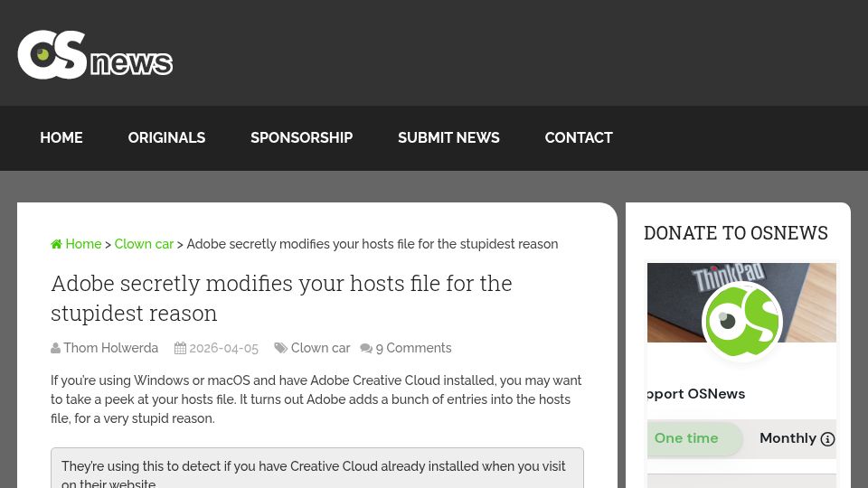This screenshot has width=868, height=488.
Task: Follow the Home breadcrumb link
Action: tap(83, 244)
